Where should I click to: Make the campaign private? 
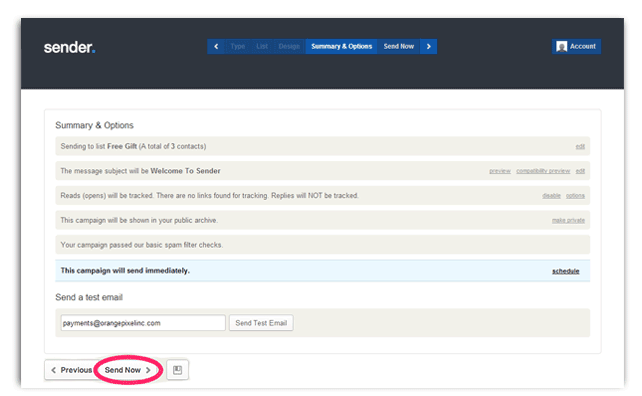click(568, 220)
